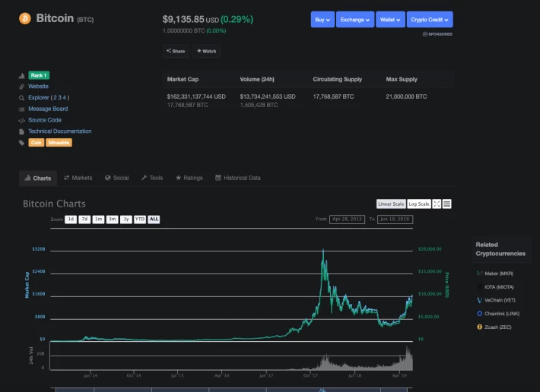Set chart zoom to 1y
The image size is (540, 392).
(126, 220)
